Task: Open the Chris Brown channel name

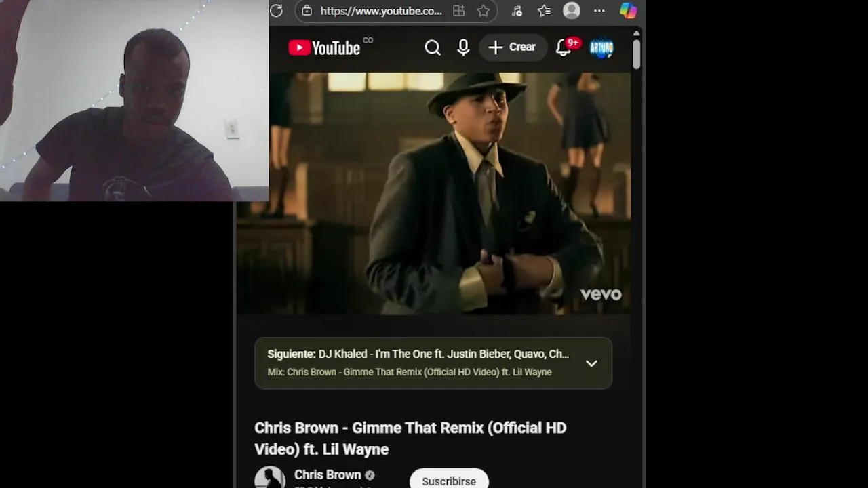Action: (328, 475)
